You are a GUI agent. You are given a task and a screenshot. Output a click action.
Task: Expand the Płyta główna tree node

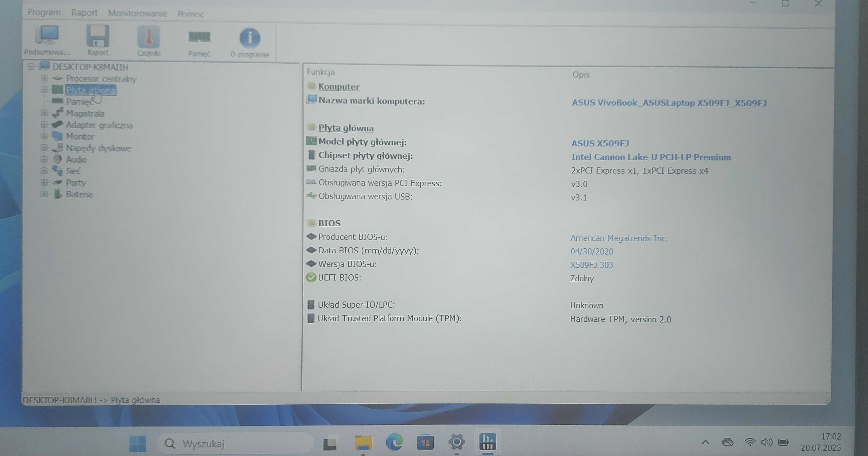[x=44, y=90]
